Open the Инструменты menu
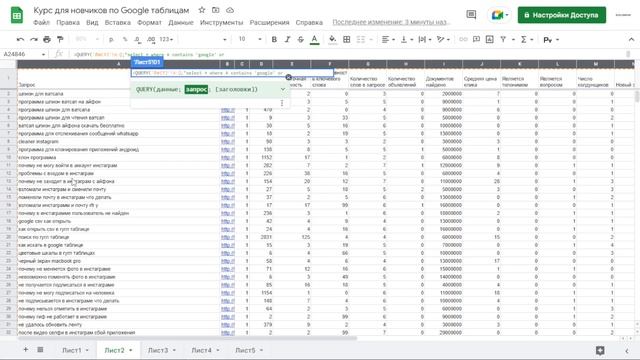640x360 pixels. (x=221, y=22)
